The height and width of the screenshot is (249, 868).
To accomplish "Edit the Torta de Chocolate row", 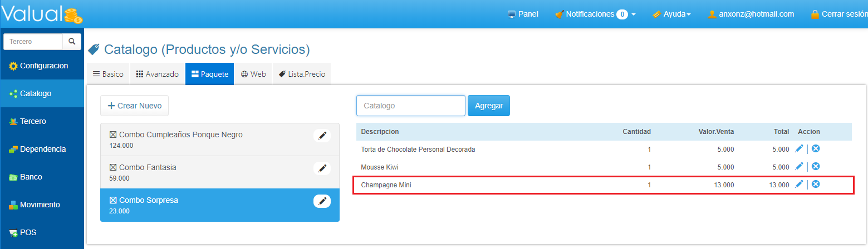I will 799,149.
